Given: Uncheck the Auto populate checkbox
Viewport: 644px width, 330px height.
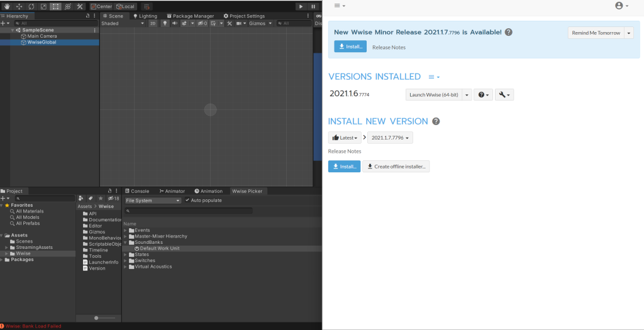Looking at the screenshot, I should coord(187,201).
